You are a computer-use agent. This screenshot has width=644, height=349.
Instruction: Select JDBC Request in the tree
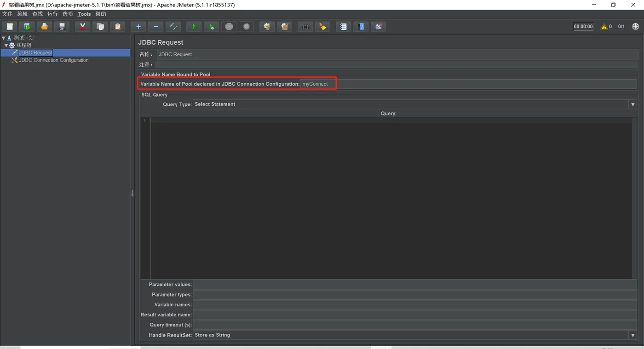36,53
